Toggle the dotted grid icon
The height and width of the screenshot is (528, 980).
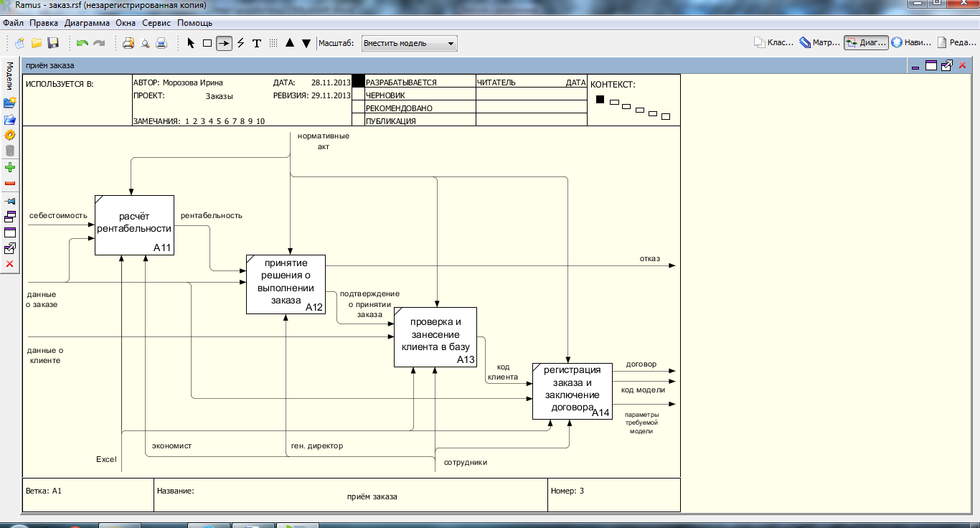tap(273, 43)
